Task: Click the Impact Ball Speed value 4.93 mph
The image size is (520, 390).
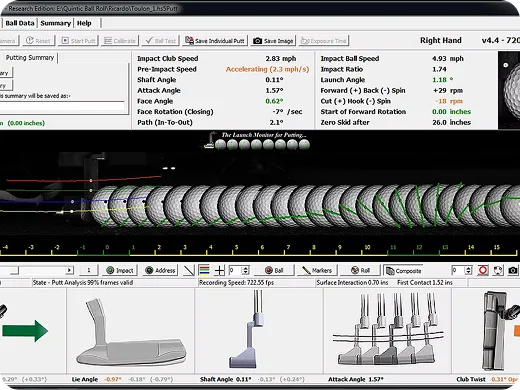Action: [447, 59]
